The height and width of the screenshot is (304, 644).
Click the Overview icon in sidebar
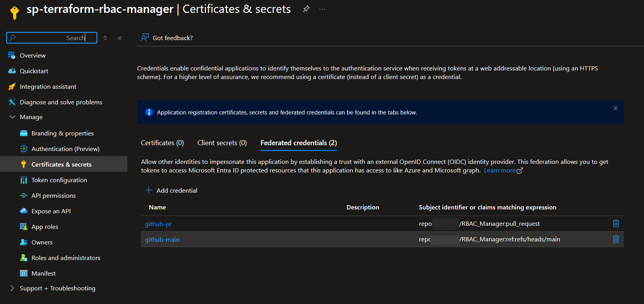(12, 55)
